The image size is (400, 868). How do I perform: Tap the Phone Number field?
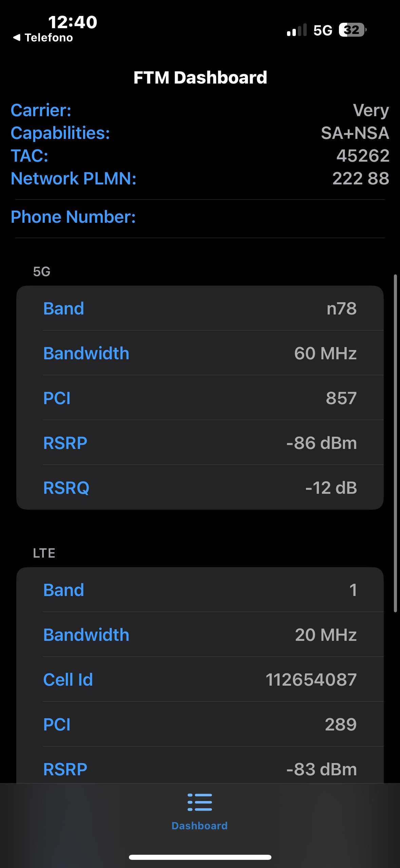point(200,217)
